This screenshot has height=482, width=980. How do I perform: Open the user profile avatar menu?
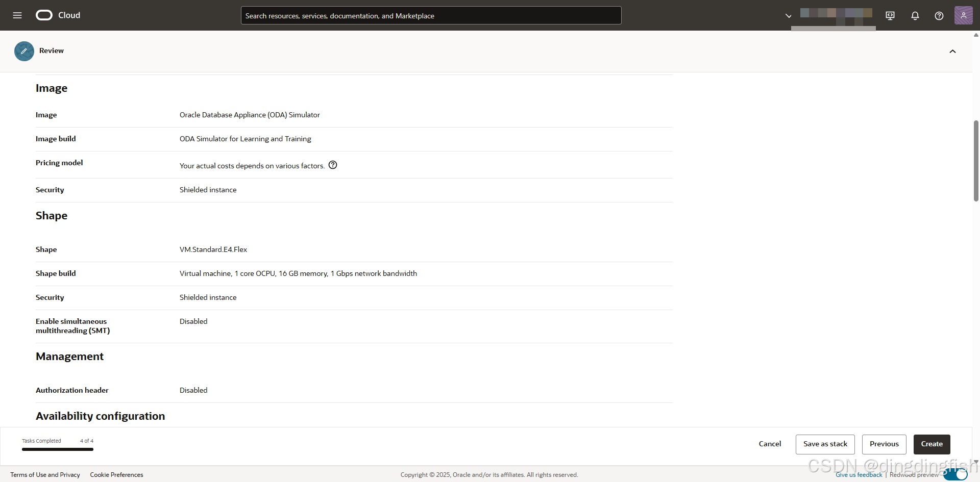pos(964,15)
